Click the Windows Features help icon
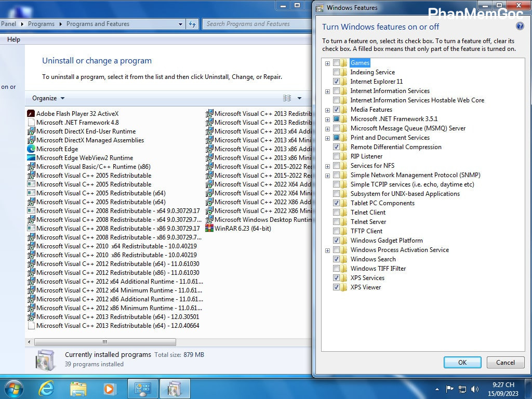This screenshot has width=532, height=399. click(520, 26)
